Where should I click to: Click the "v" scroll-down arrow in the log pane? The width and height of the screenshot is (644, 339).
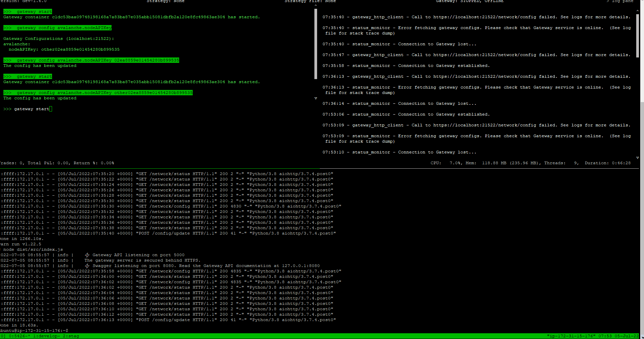pos(638,158)
